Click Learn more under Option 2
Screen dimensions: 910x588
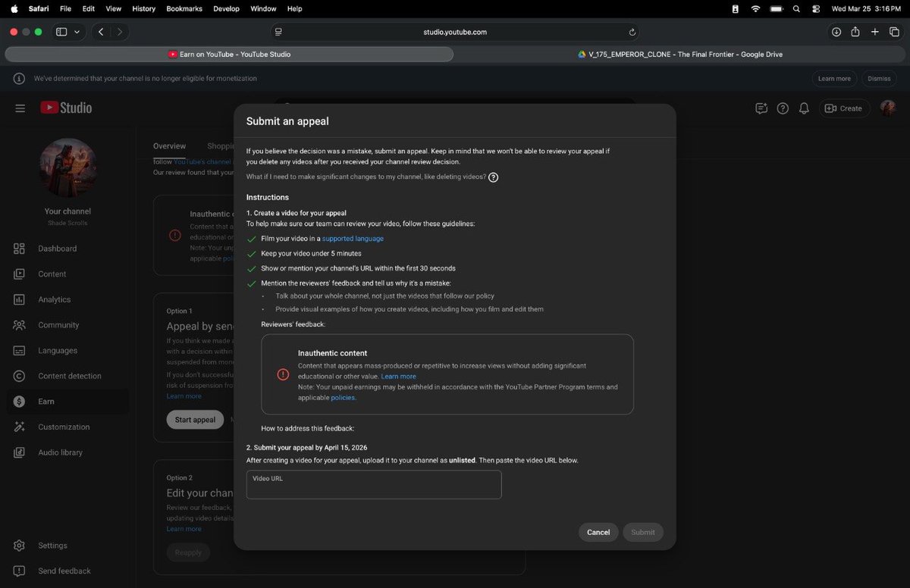[x=184, y=529]
